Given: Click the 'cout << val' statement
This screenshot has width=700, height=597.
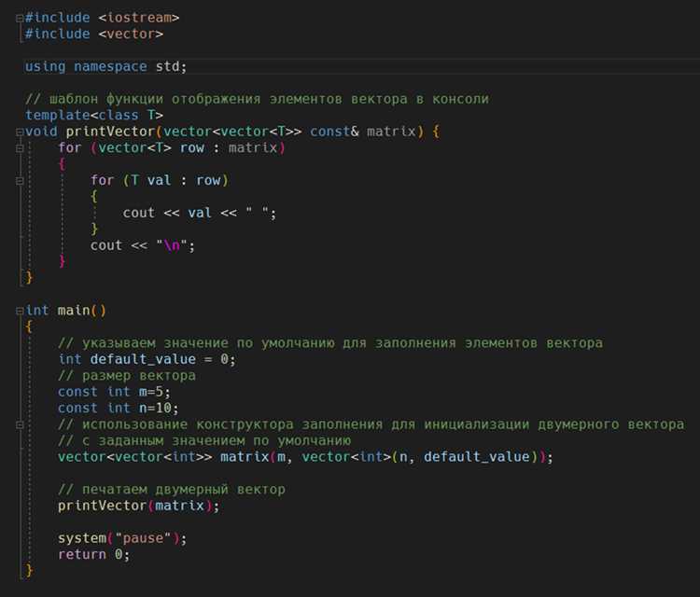Looking at the screenshot, I should tap(200, 213).
